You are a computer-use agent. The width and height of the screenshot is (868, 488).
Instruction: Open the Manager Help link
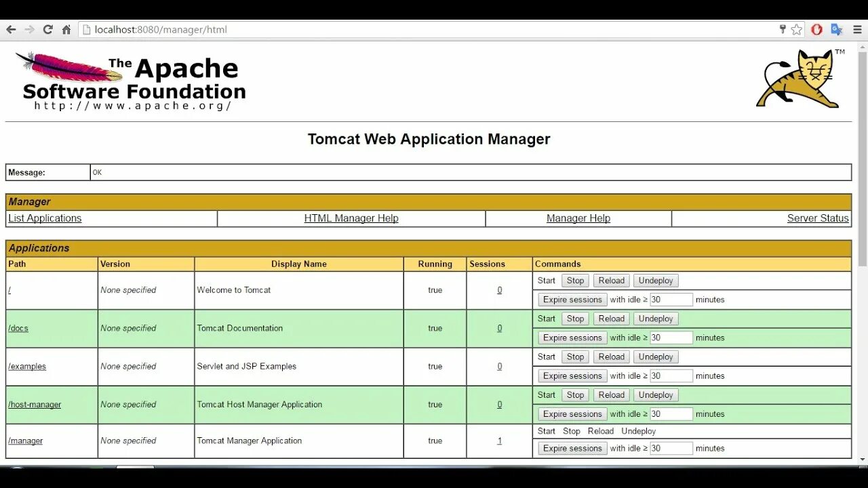tap(578, 218)
